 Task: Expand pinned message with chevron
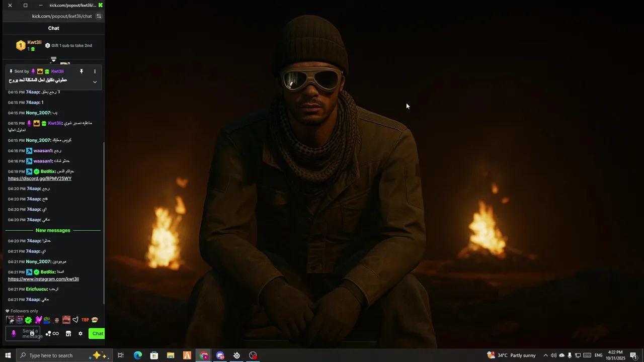[x=95, y=82]
